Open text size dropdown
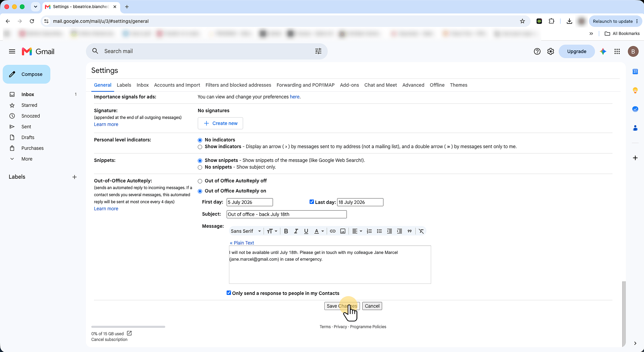The image size is (644, 352). [x=272, y=231]
